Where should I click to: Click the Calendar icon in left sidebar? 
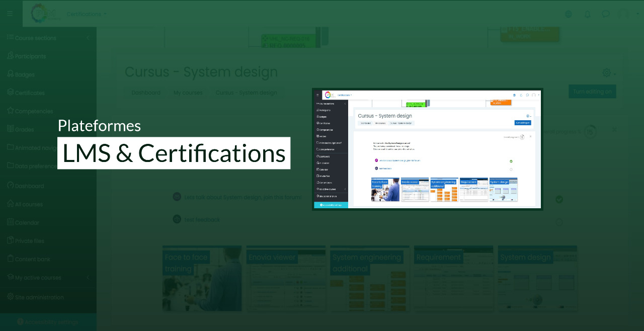[11, 222]
